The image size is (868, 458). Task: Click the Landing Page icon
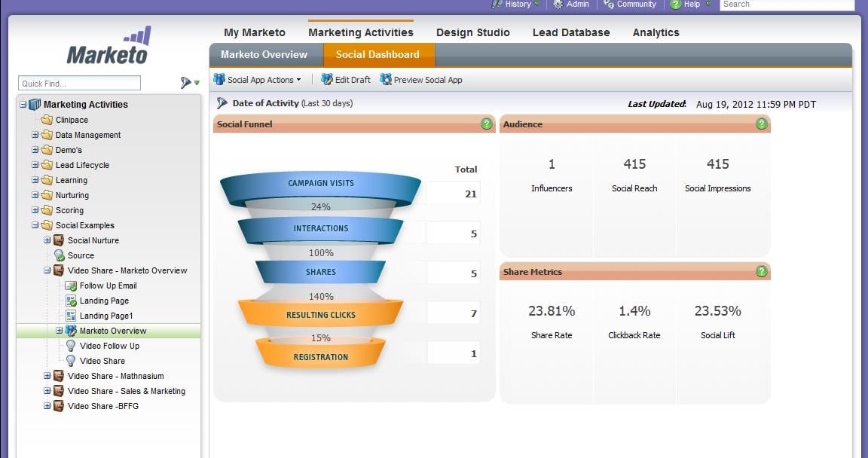tap(71, 301)
